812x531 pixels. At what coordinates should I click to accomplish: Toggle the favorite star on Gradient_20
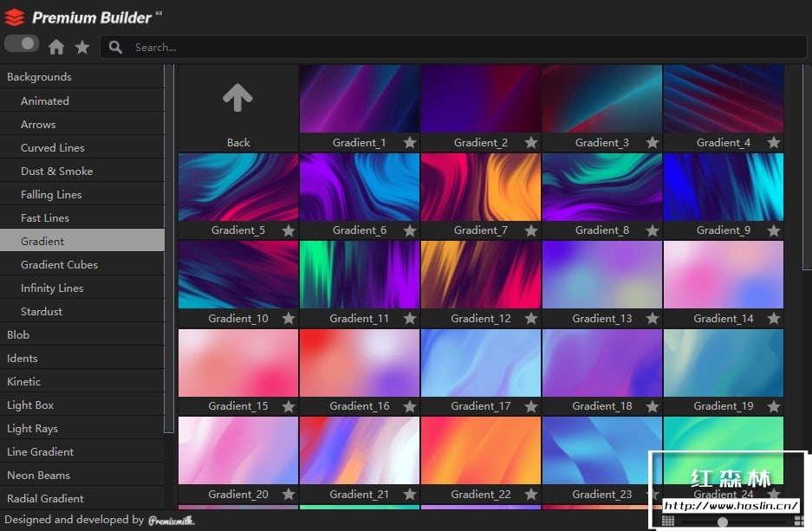[x=289, y=495]
